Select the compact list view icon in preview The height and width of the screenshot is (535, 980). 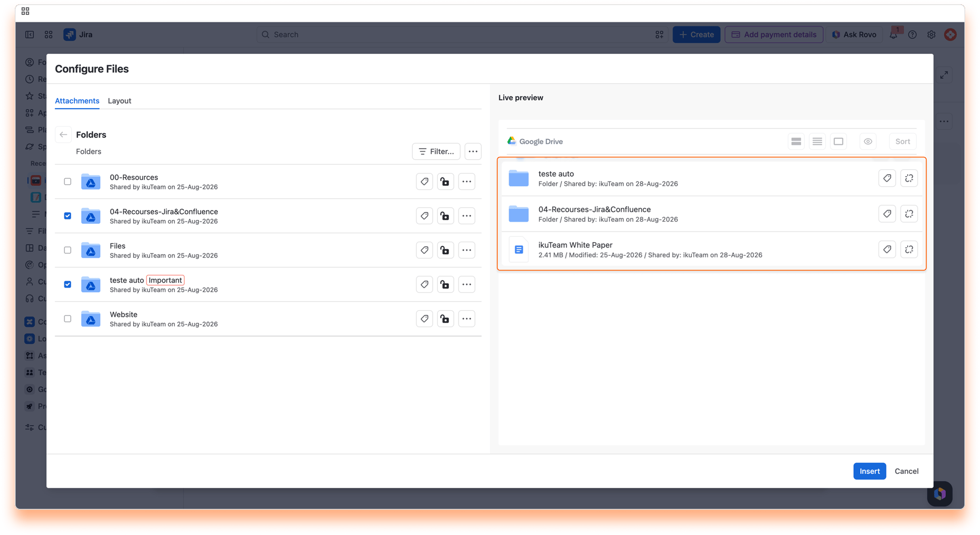pyautogui.click(x=817, y=141)
